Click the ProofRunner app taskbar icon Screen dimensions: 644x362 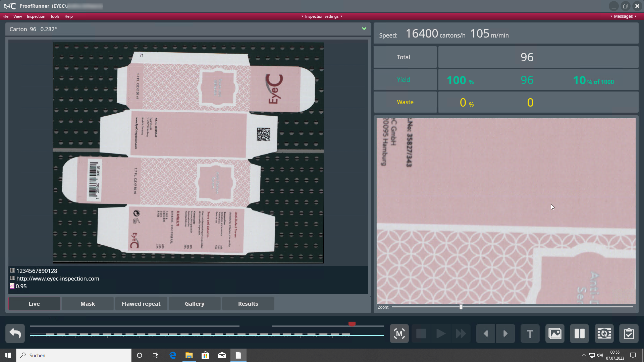tap(238, 355)
